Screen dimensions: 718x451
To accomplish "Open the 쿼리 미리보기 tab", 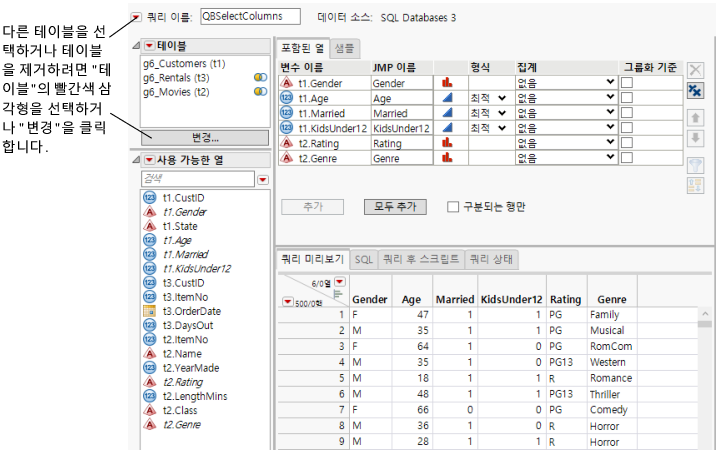I will point(313,260).
